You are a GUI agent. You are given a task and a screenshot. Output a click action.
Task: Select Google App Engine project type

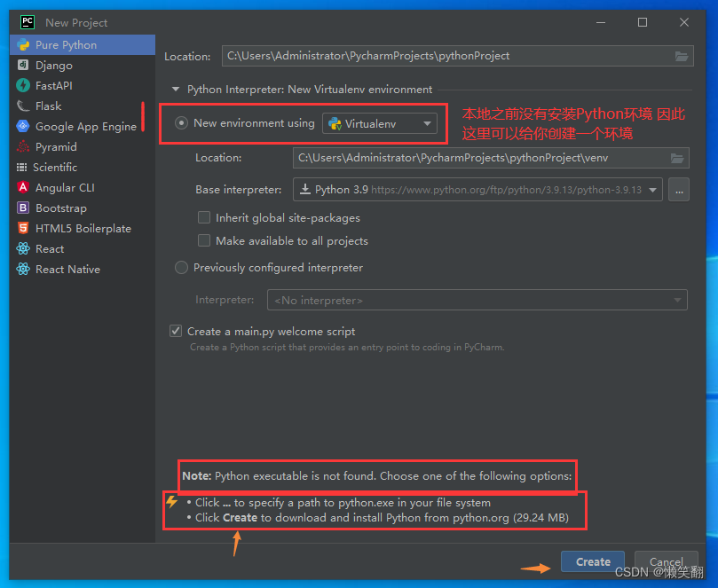[83, 126]
